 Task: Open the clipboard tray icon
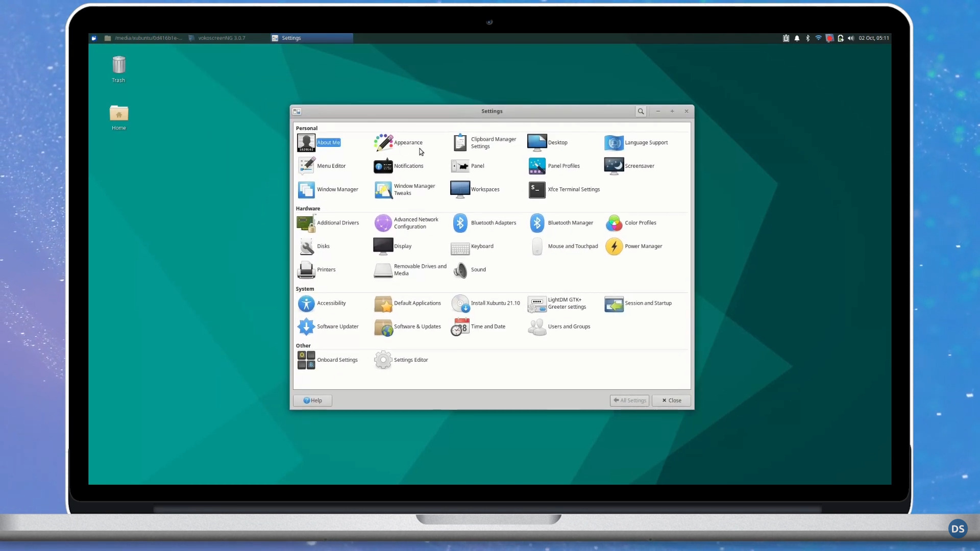786,38
